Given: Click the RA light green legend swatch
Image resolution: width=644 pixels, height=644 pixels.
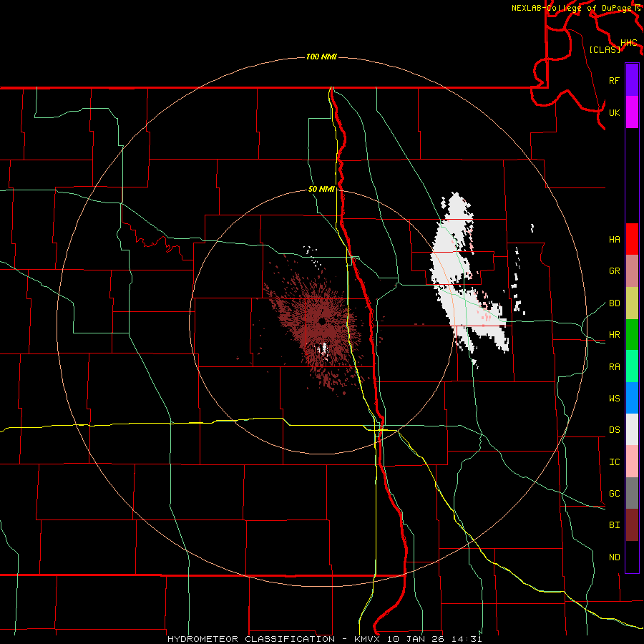Looking at the screenshot, I should (632, 366).
